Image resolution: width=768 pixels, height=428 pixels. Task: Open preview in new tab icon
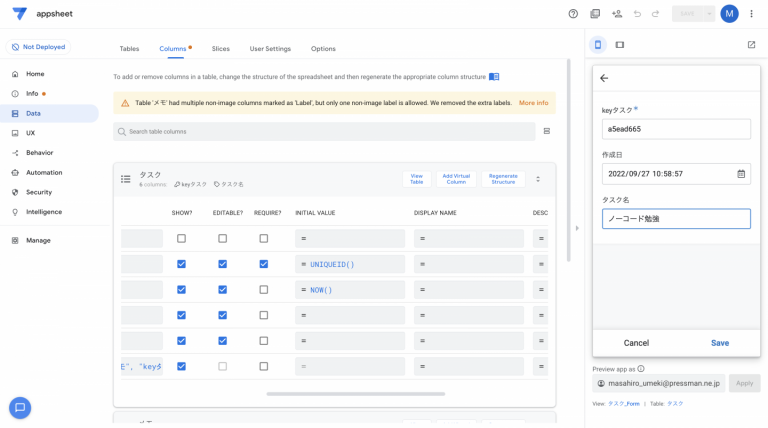(x=751, y=45)
